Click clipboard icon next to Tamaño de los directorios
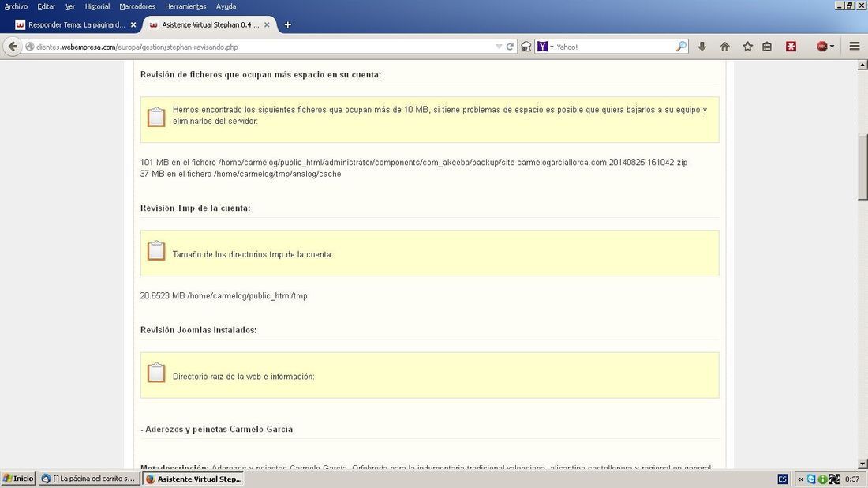Screen dimensions: 868x488 point(156,250)
